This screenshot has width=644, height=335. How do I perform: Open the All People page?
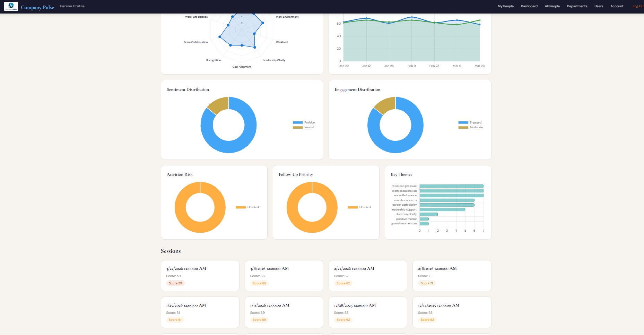552,6
